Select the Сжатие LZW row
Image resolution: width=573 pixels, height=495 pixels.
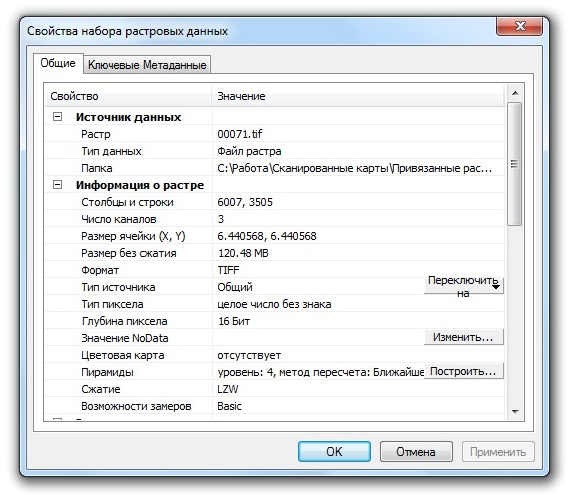click(x=275, y=389)
